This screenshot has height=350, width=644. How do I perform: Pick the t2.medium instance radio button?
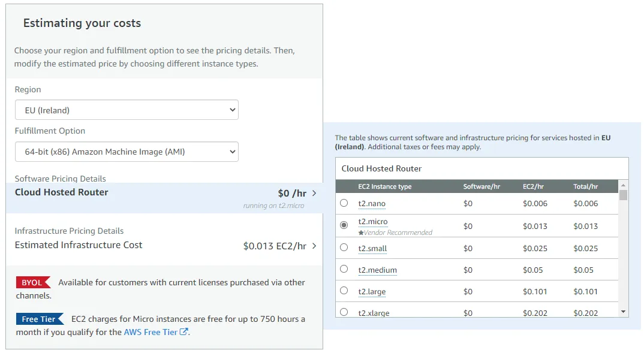click(x=344, y=268)
